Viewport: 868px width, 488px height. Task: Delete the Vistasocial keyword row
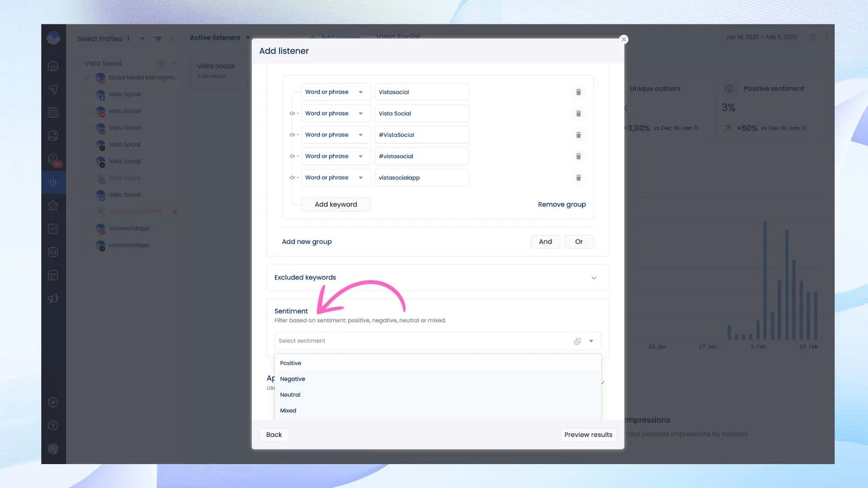click(578, 92)
